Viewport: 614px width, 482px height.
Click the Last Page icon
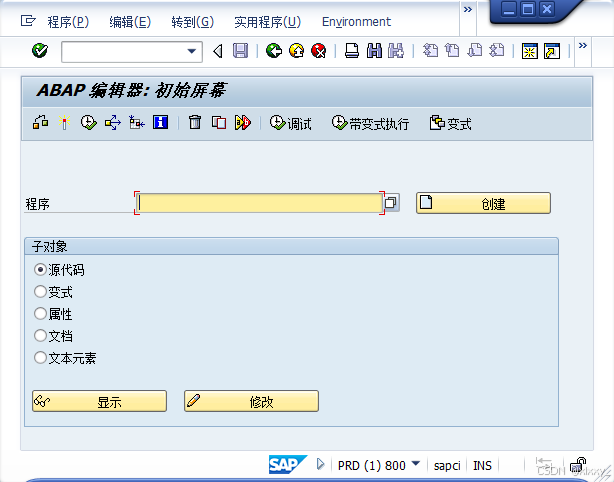(x=497, y=51)
